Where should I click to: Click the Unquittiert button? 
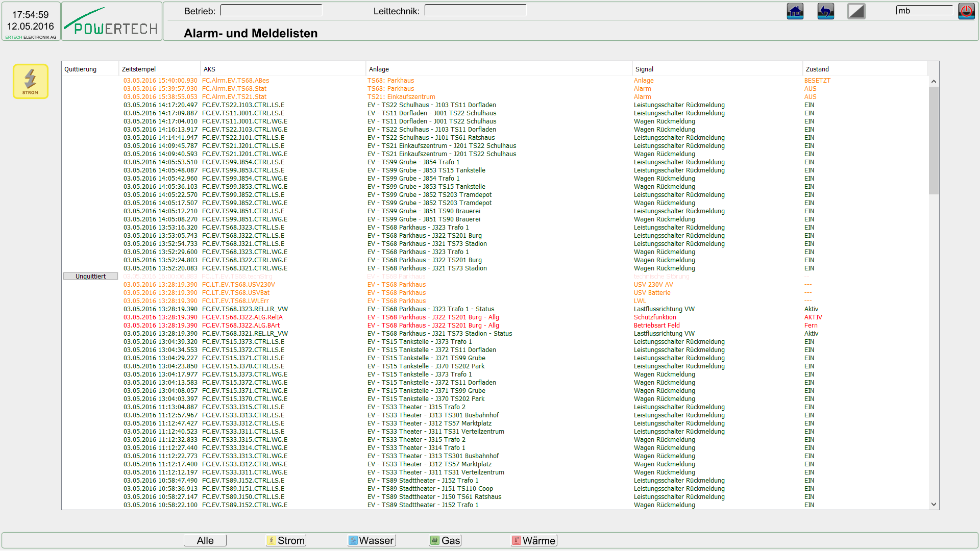click(90, 277)
